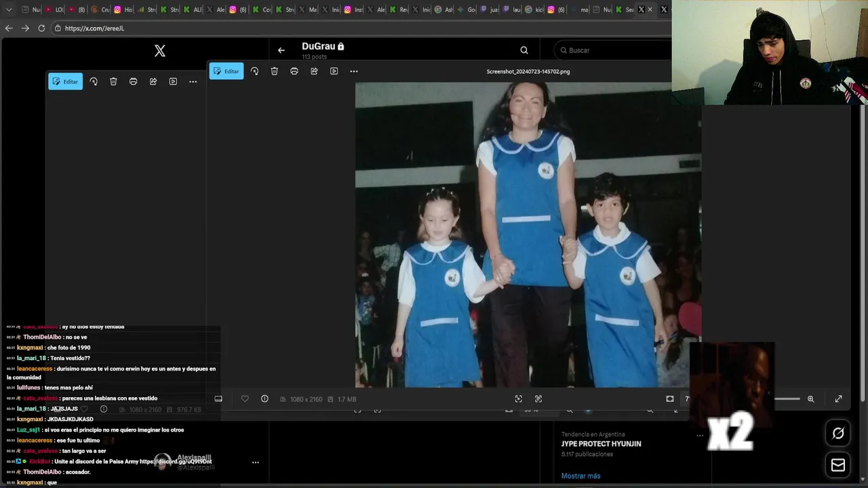Switch to the jua browser tab
The image size is (868, 488).
(x=489, y=9)
